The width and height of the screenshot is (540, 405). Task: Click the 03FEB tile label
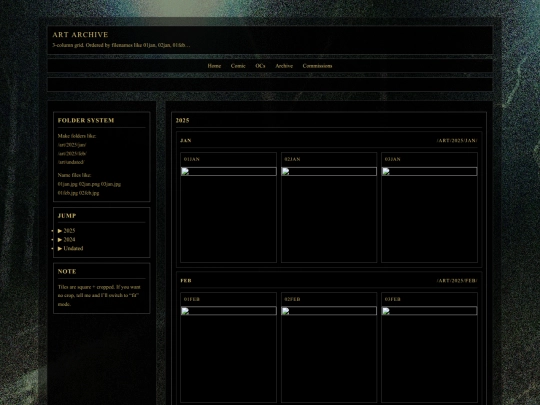[x=393, y=299]
